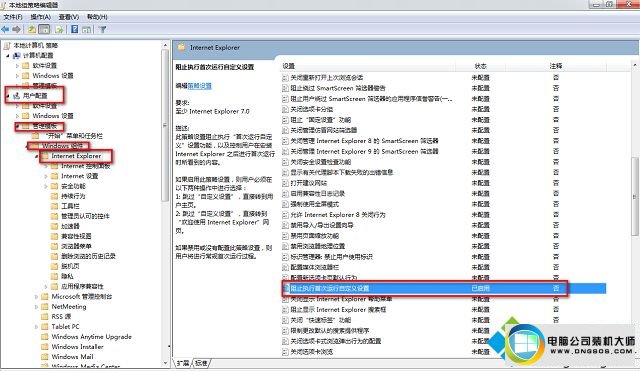Click policy icon beside 关闭选项卡分组

[285, 109]
